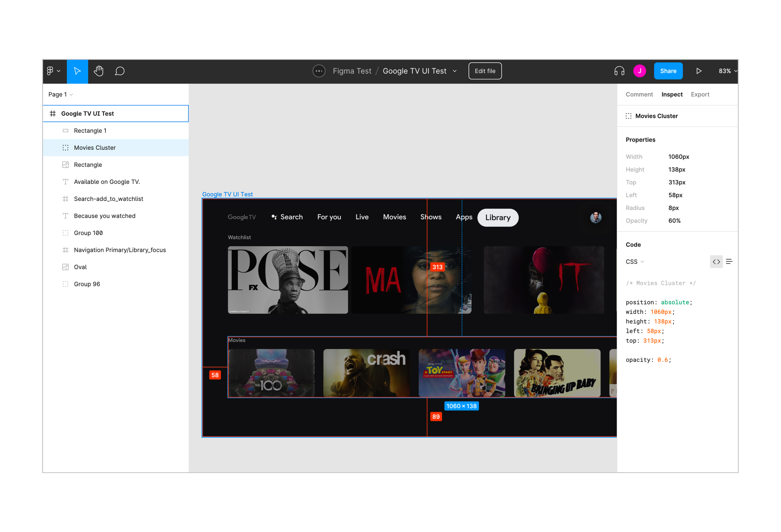The height and width of the screenshot is (532, 781).
Task: Present the prototype with play icon
Action: coord(699,71)
